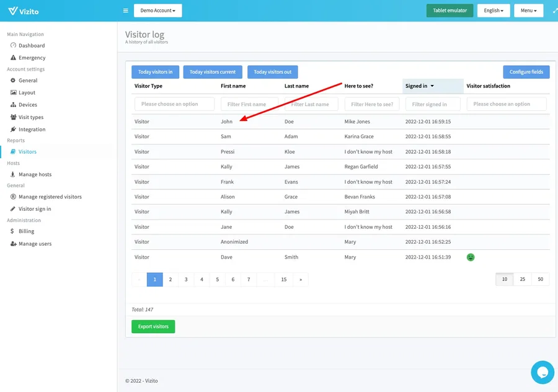Image resolution: width=558 pixels, height=392 pixels.
Task: Open the Visitor Type filter dropdown
Action: [174, 104]
